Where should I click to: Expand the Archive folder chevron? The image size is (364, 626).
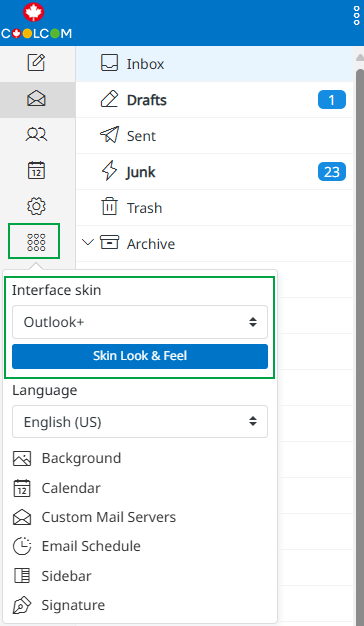87,242
